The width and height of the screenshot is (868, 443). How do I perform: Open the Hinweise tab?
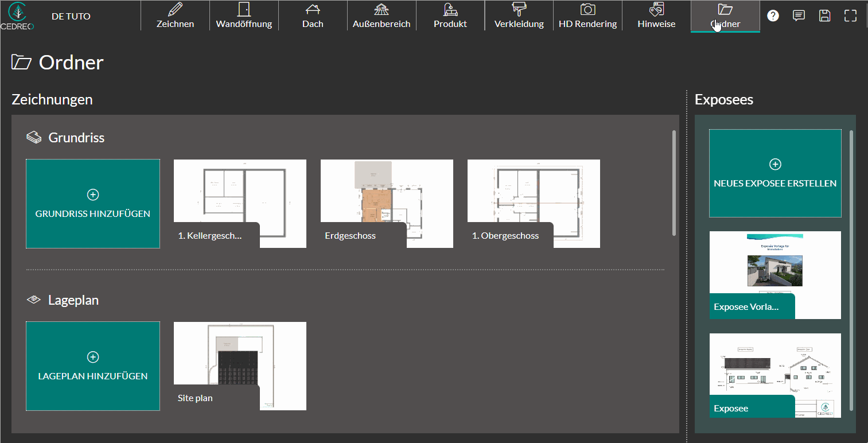657,16
